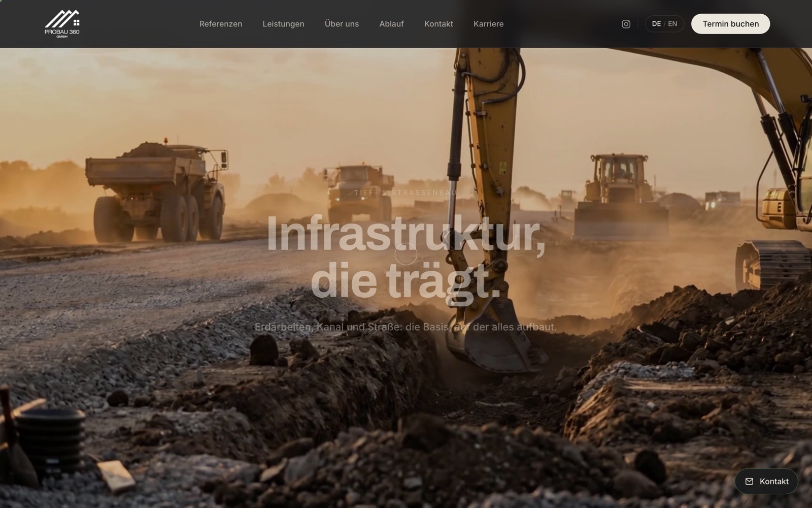Open the floating Kontakt mail button
This screenshot has width=812, height=508.
pyautogui.click(x=766, y=481)
